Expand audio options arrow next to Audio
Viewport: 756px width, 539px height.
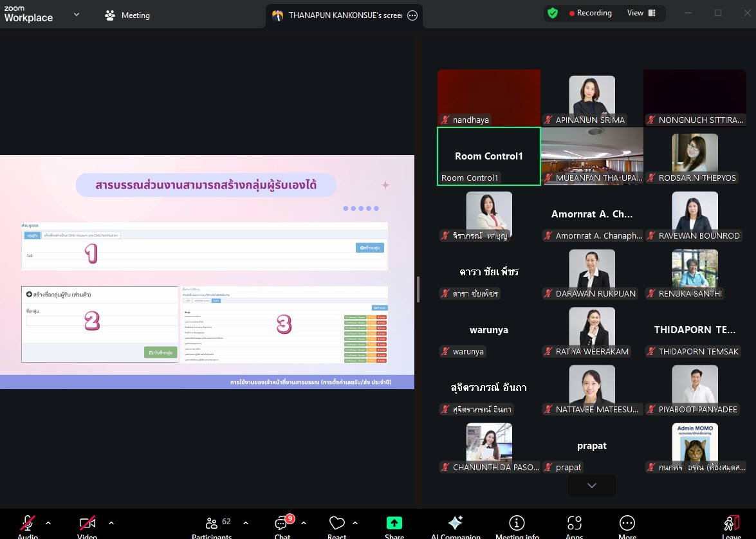pyautogui.click(x=48, y=523)
